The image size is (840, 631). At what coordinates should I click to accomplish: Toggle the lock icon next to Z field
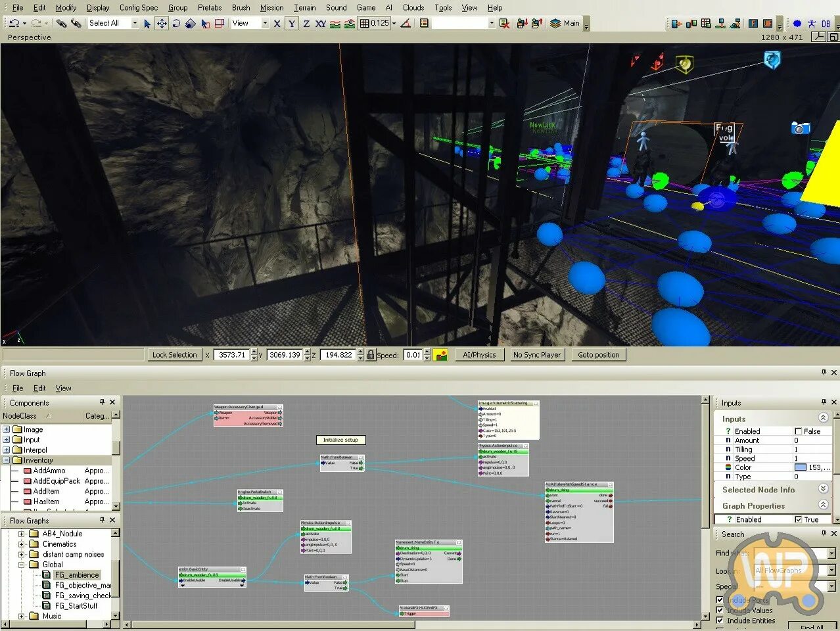click(x=371, y=355)
